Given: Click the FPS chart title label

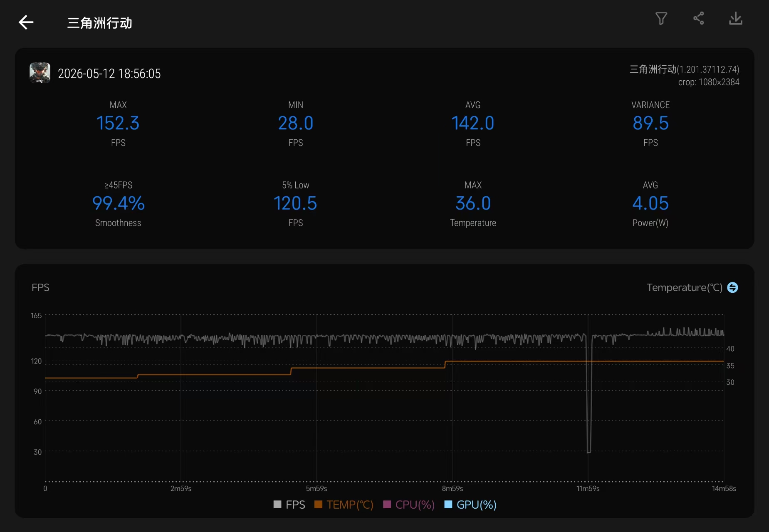Looking at the screenshot, I should point(40,287).
